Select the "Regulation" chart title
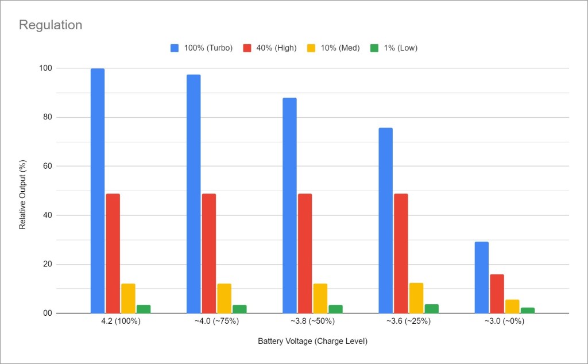The image size is (588, 364). pyautogui.click(x=51, y=25)
